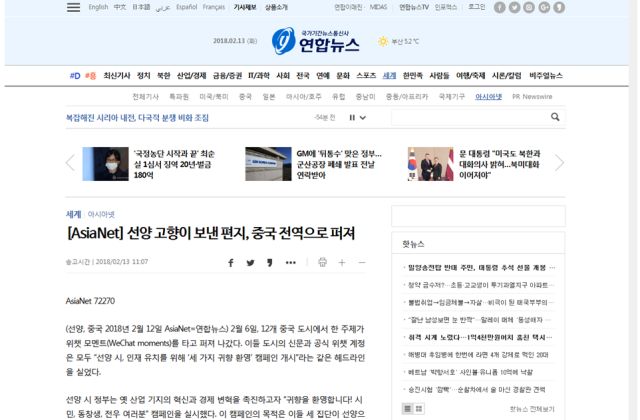Viewport: 640px width, 420px height.
Task: Show next top stories with right arrow
Action: click(560, 163)
